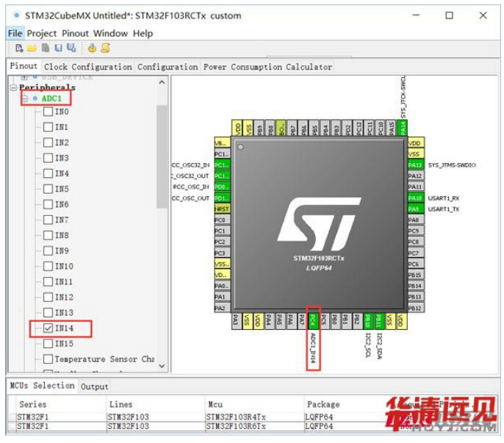Uncheck the IN14 channel checkbox
Image resolution: width=504 pixels, height=443 pixels.
(x=48, y=328)
